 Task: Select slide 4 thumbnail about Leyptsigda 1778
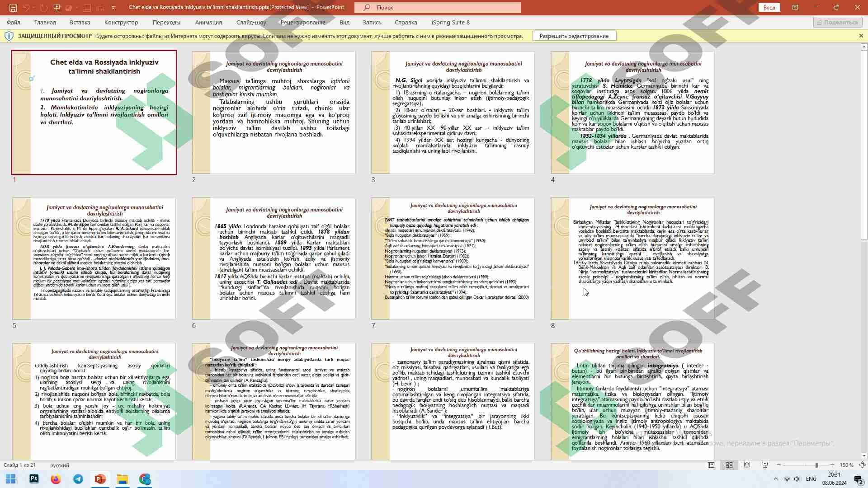632,113
